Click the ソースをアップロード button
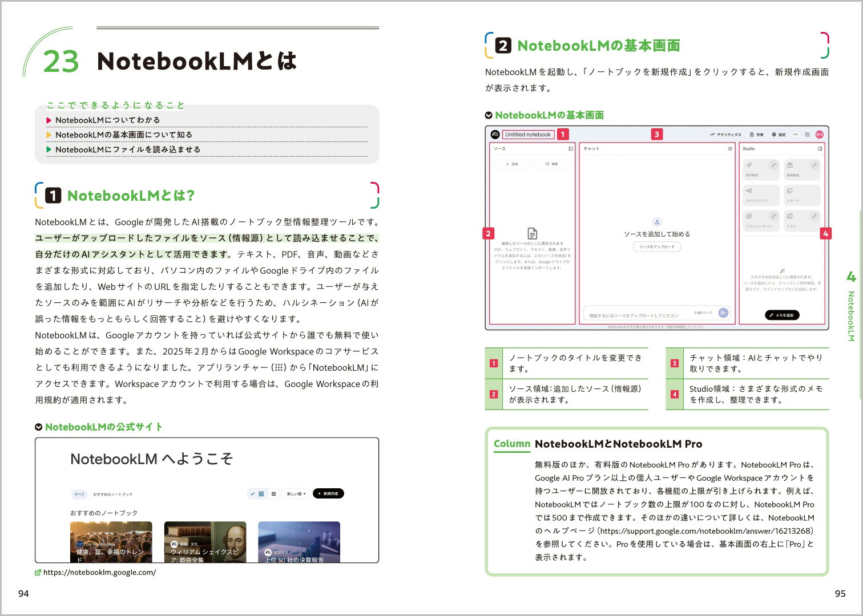Screen dimensions: 863x616 [657, 246]
